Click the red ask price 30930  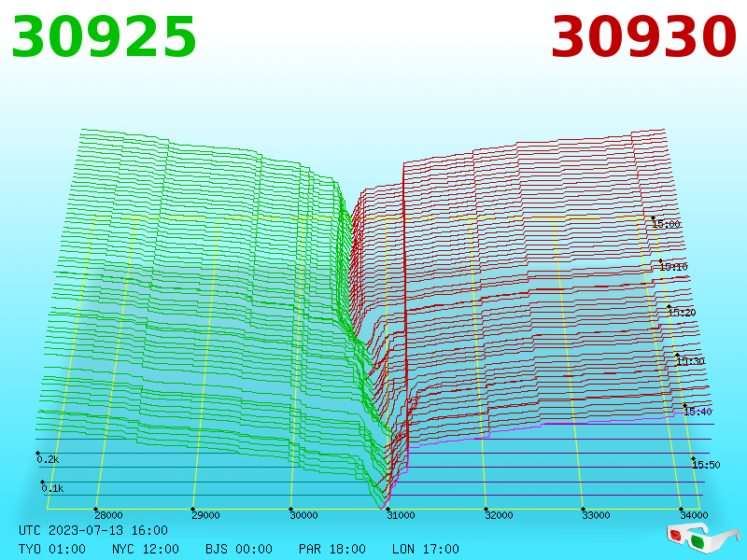(x=643, y=37)
